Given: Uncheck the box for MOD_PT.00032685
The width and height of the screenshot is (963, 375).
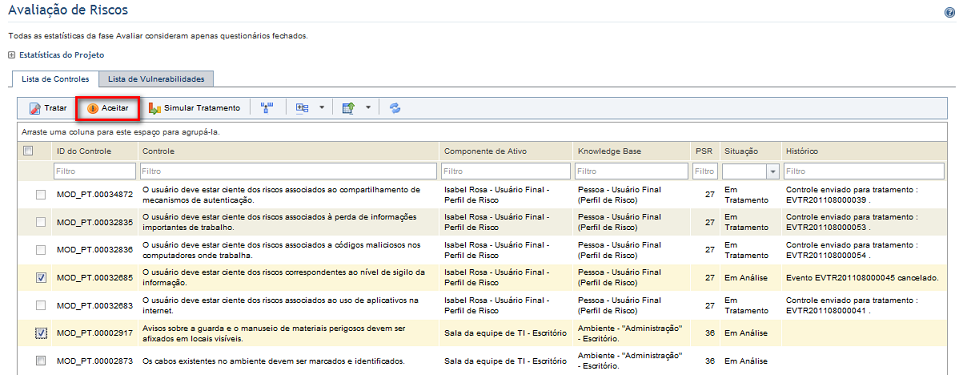Looking at the screenshot, I should click(x=41, y=278).
